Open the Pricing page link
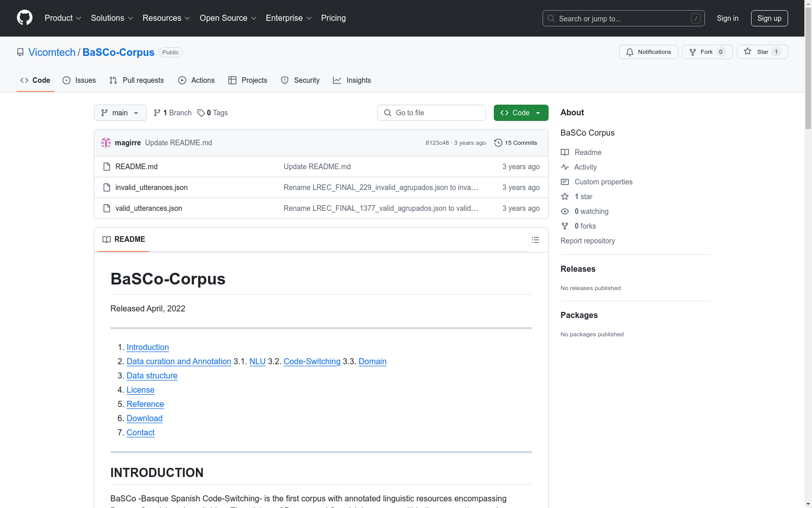 click(x=333, y=18)
